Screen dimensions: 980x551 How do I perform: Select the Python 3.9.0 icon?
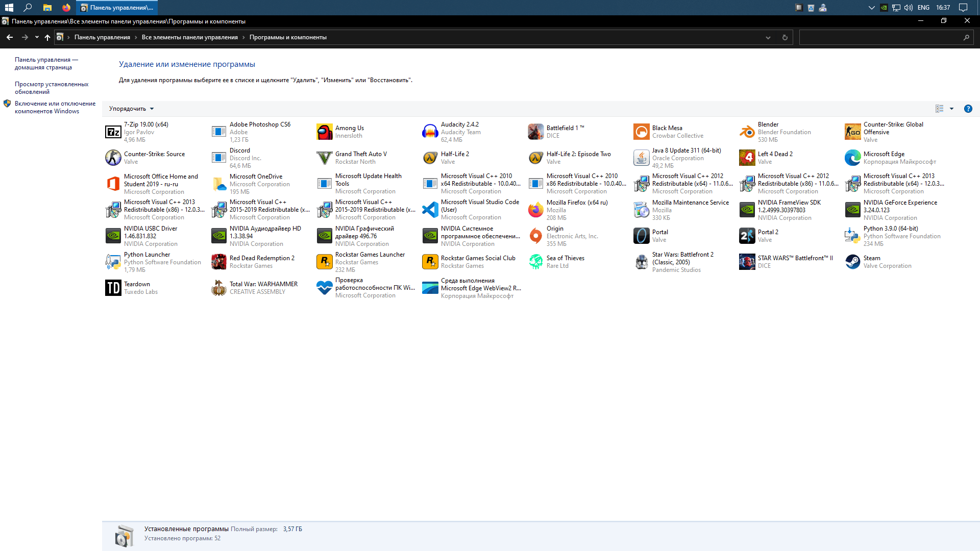853,236
